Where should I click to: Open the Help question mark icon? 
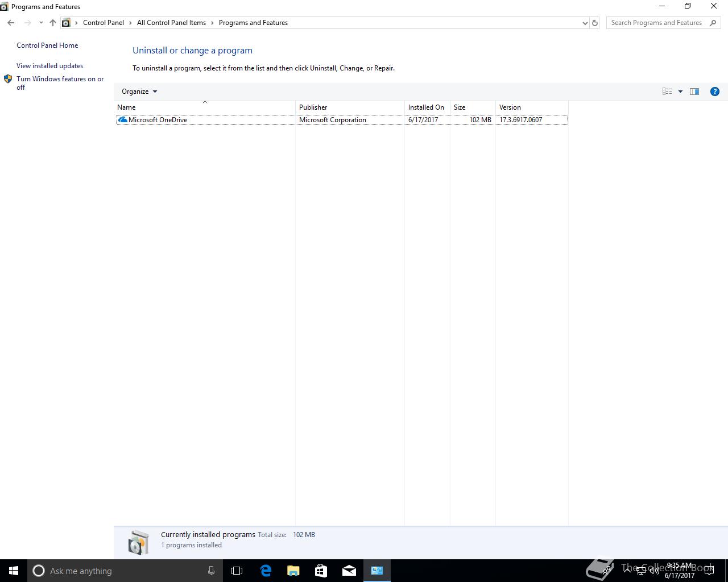tap(715, 92)
